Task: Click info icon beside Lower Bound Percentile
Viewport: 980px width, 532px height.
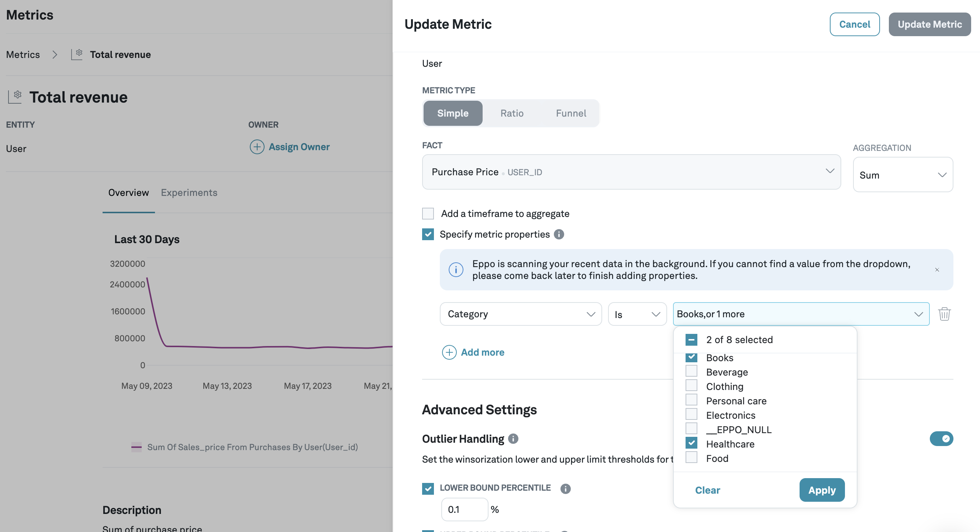Action: pos(565,488)
